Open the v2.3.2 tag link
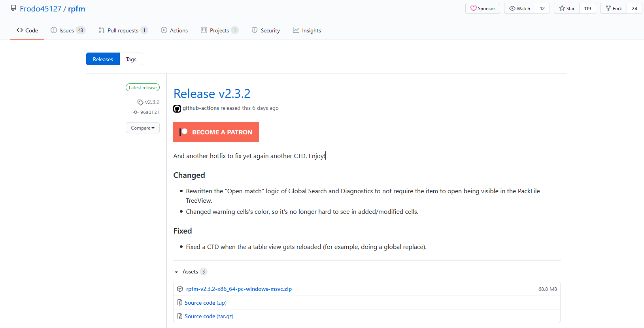The image size is (644, 328). 149,102
